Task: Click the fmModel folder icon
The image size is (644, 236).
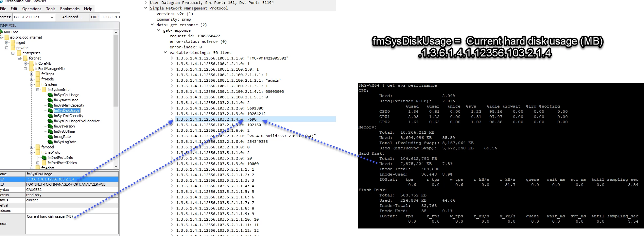Action: point(38,79)
